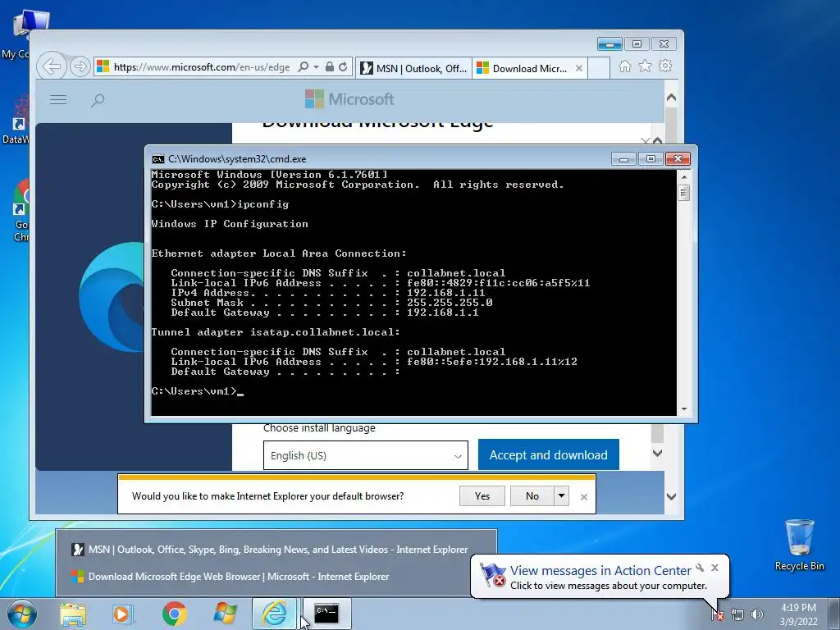The image size is (840, 630).
Task: Click the Choose install language label
Action: (319, 428)
